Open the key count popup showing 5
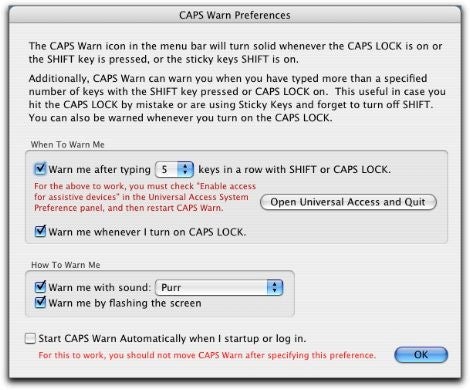470x390 pixels. 174,169
